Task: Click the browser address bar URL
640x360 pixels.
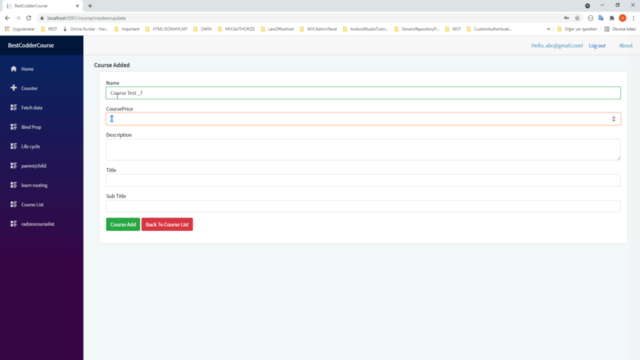Action: pos(86,18)
